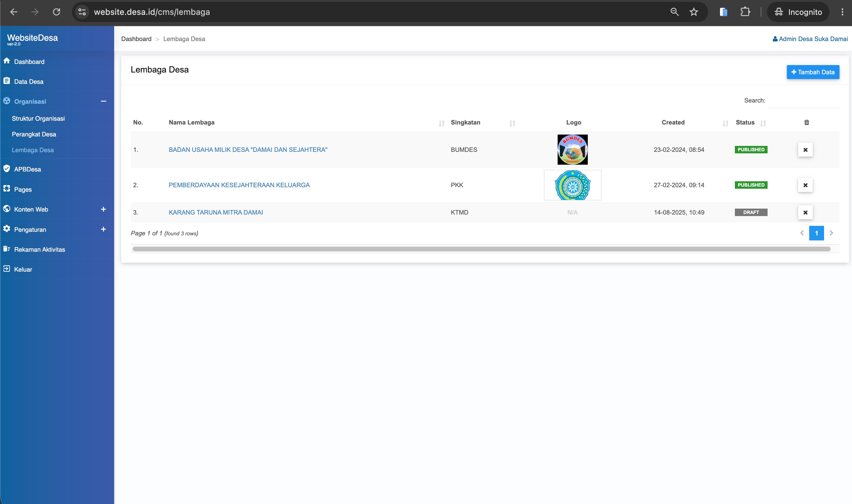The width and height of the screenshot is (852, 504).
Task: Select page 1 in pagination
Action: (816, 233)
